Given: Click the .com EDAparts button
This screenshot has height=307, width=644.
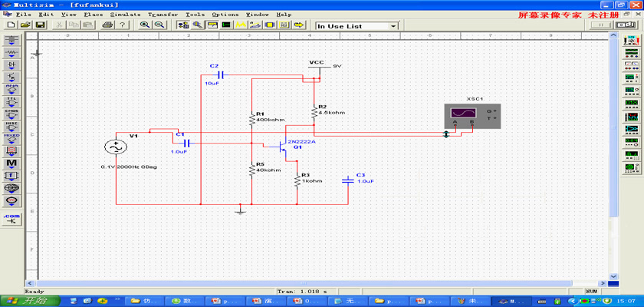Looking at the screenshot, I should (x=11, y=219).
